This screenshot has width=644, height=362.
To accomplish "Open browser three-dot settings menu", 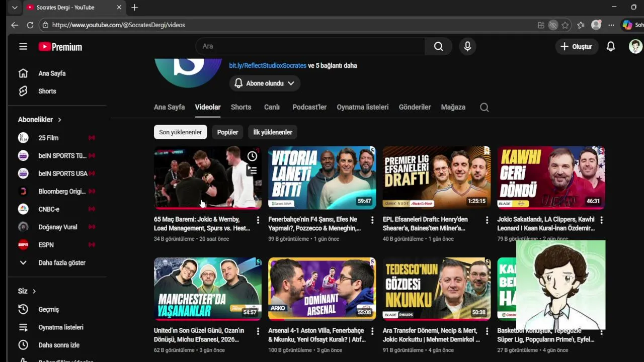I will pos(611,25).
